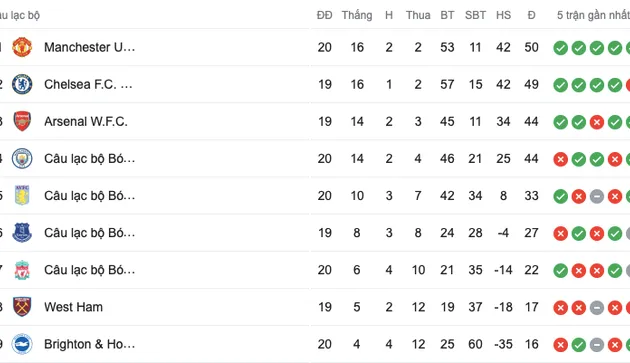Image resolution: width=630 pixels, height=363 pixels.
Task: Click the Thắng column header
Action: [x=357, y=15]
